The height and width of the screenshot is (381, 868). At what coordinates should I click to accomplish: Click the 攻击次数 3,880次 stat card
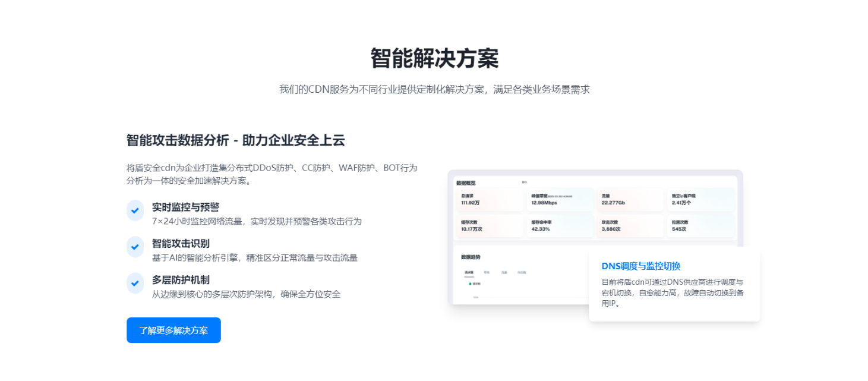(x=630, y=226)
